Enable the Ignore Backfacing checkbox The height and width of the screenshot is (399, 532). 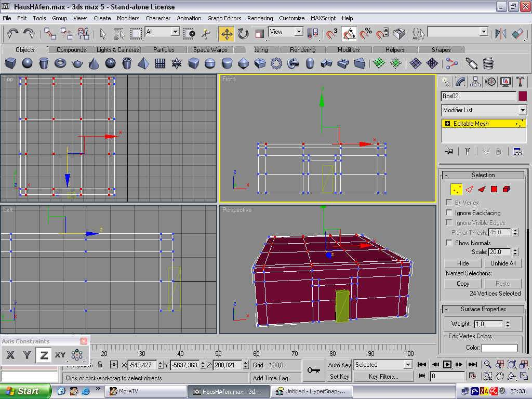[449, 213]
